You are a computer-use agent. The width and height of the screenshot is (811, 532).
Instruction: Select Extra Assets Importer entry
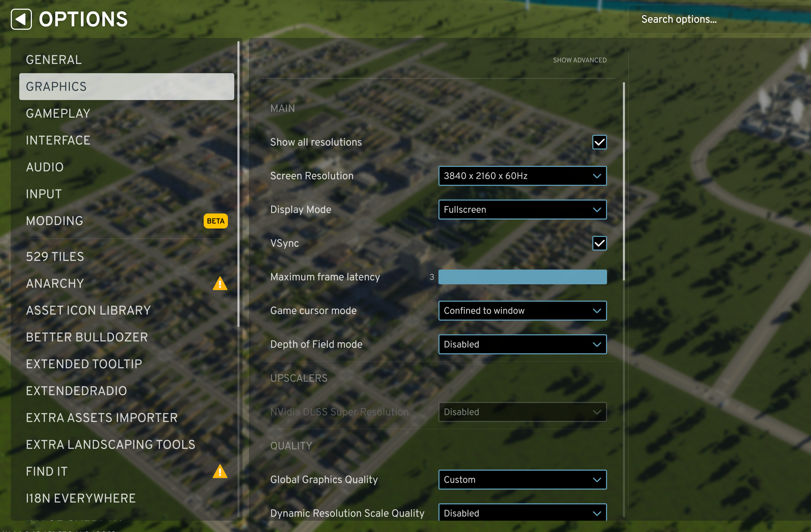[x=126, y=418]
